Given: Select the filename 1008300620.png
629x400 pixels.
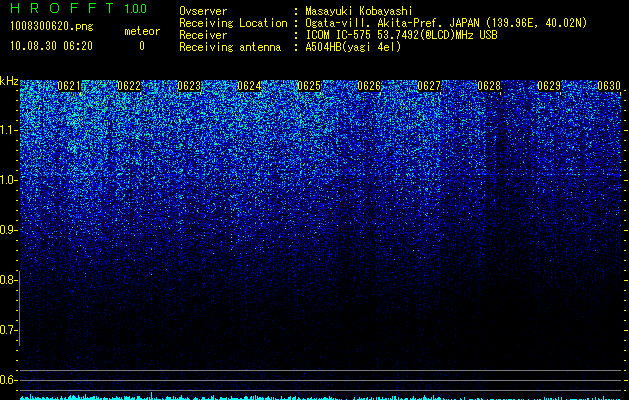Looking at the screenshot, I should click(52, 27).
